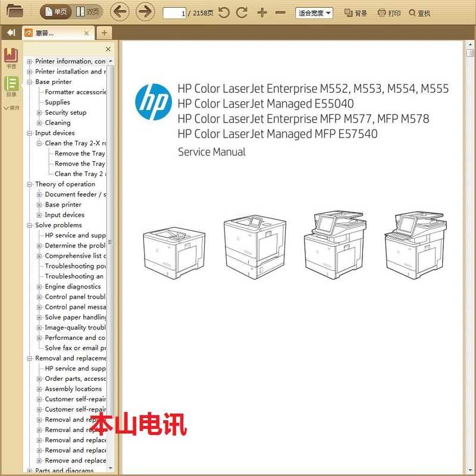Viewport: 476px width, 476px height.
Task: Open the 适合宽度 zoom fit dropdown
Action: click(314, 12)
